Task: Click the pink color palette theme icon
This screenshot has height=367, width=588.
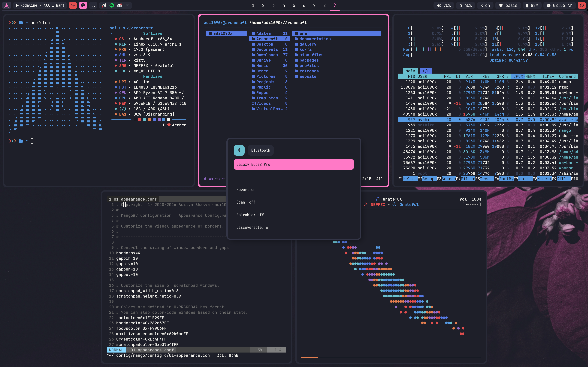Action: (x=83, y=5)
